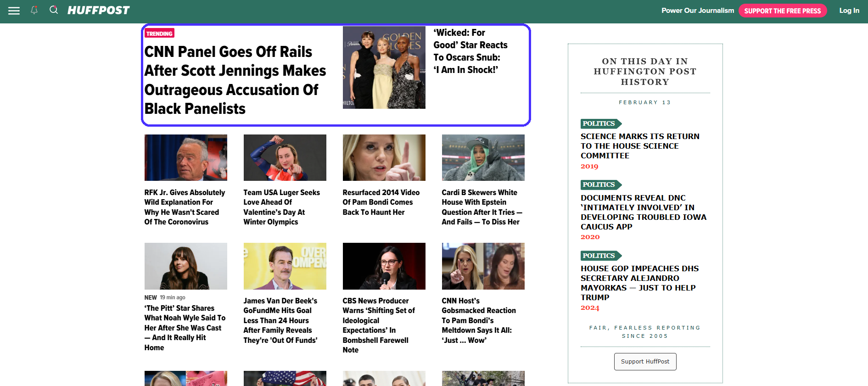
Task: Click the notifications bell icon
Action: click(x=34, y=10)
